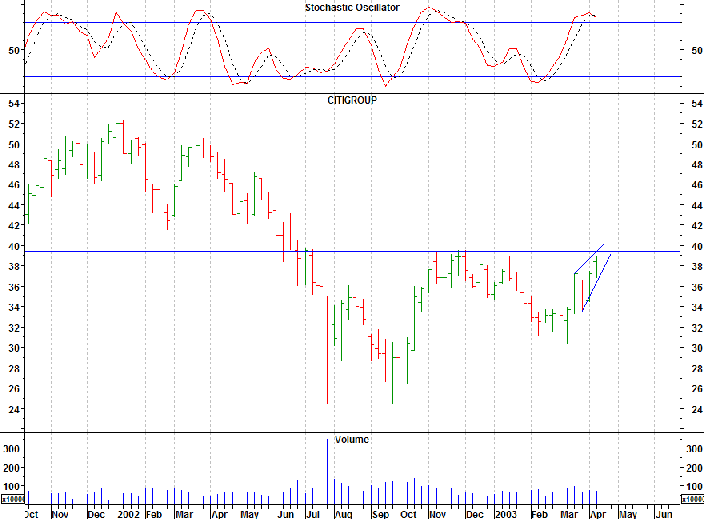Click the left volume axis label 100
Screen dimensions: 704x520
(x=11, y=487)
